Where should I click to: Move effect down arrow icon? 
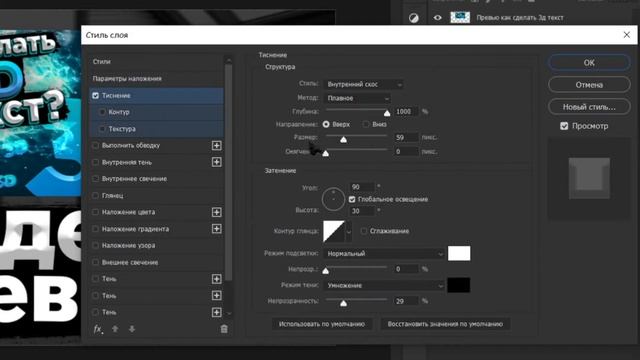(132, 329)
